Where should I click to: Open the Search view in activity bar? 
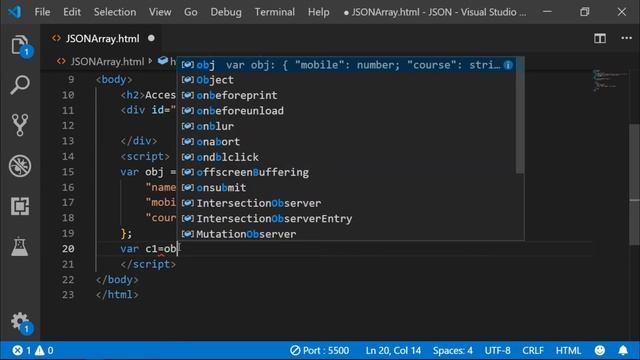pyautogui.click(x=20, y=84)
